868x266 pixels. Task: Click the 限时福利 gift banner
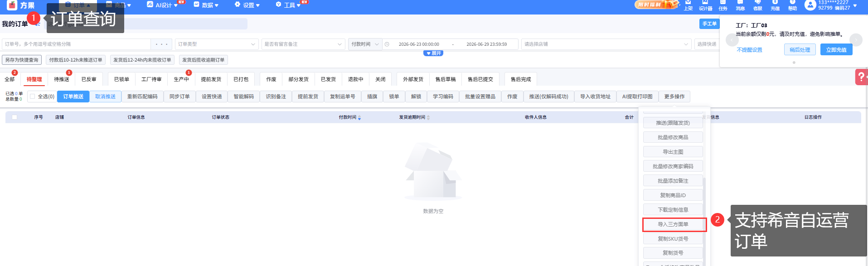657,5
